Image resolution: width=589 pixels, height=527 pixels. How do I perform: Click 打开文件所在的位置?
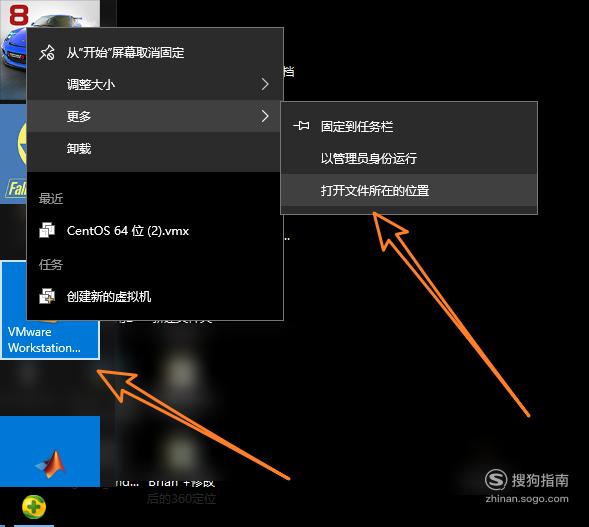(x=409, y=190)
